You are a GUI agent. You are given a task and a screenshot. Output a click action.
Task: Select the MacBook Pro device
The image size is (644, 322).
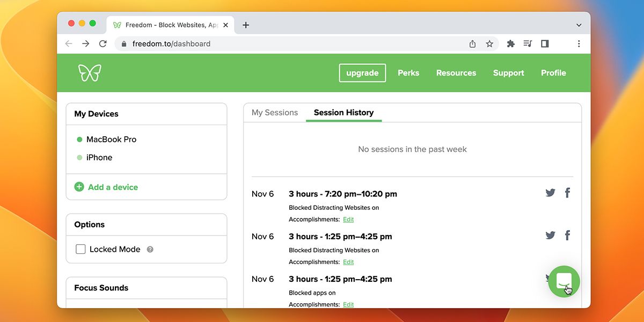[x=111, y=140]
